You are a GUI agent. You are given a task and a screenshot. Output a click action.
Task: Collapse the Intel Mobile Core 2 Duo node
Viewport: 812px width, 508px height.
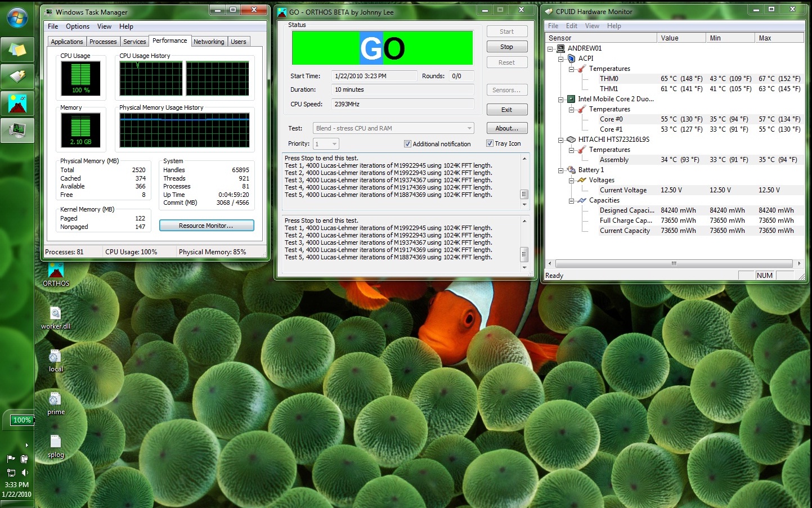pyautogui.click(x=560, y=100)
